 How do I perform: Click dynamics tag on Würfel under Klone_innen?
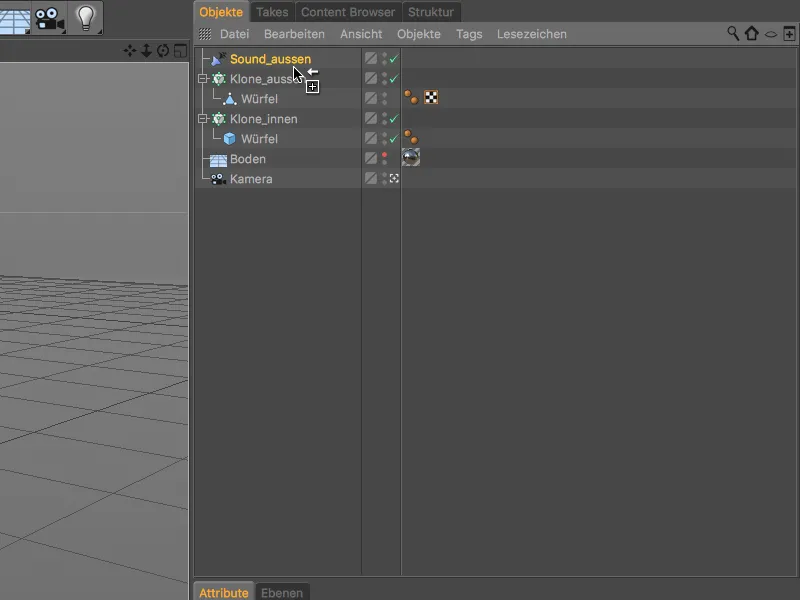click(x=411, y=137)
